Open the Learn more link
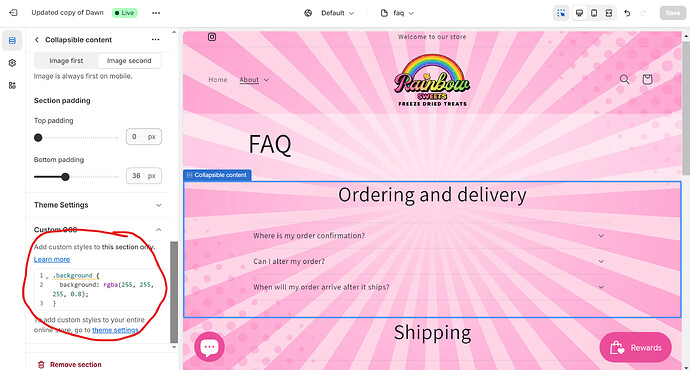690x370 pixels. 52,259
